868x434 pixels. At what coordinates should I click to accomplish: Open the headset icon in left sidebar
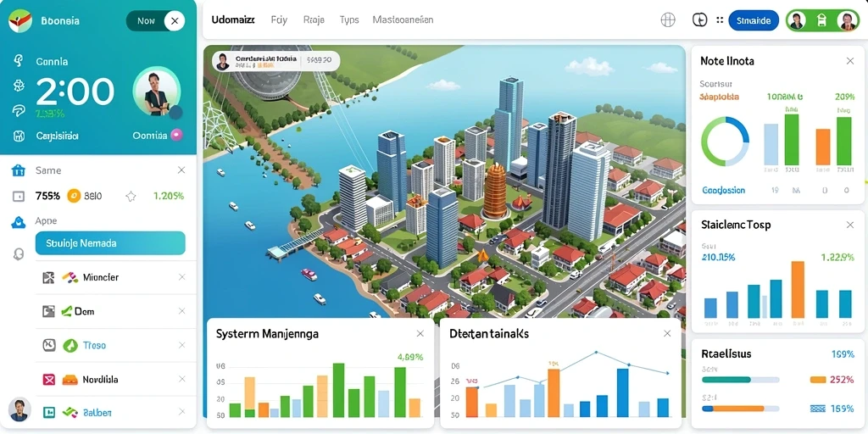point(19,253)
